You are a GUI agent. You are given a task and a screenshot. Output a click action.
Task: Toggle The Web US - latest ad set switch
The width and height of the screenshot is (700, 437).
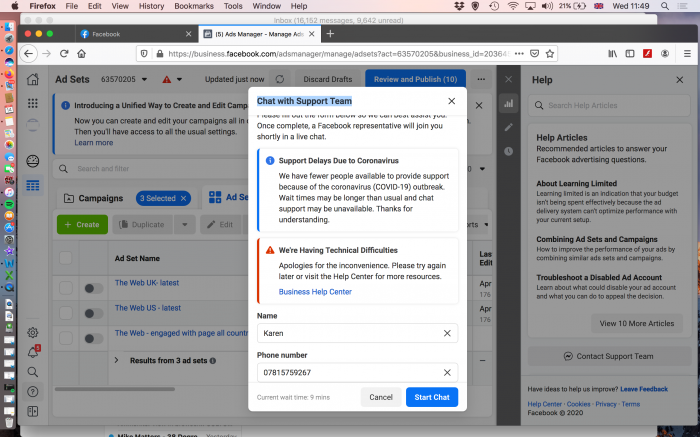(94, 314)
